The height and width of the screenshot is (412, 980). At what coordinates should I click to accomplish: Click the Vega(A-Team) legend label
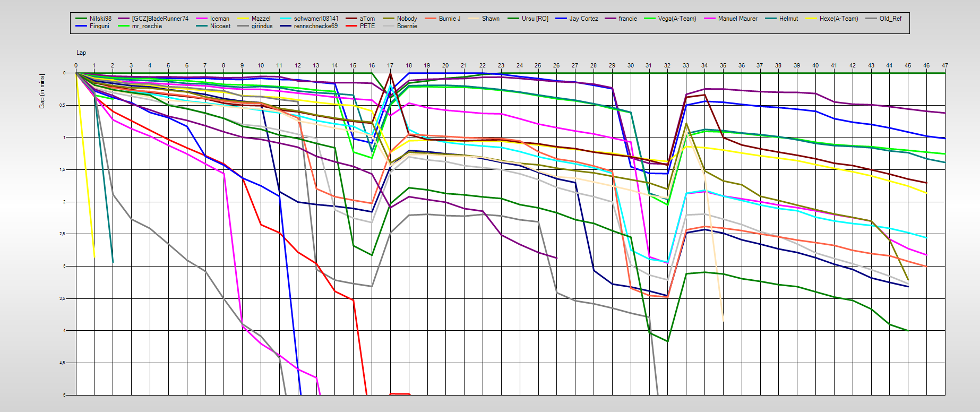tap(677, 19)
